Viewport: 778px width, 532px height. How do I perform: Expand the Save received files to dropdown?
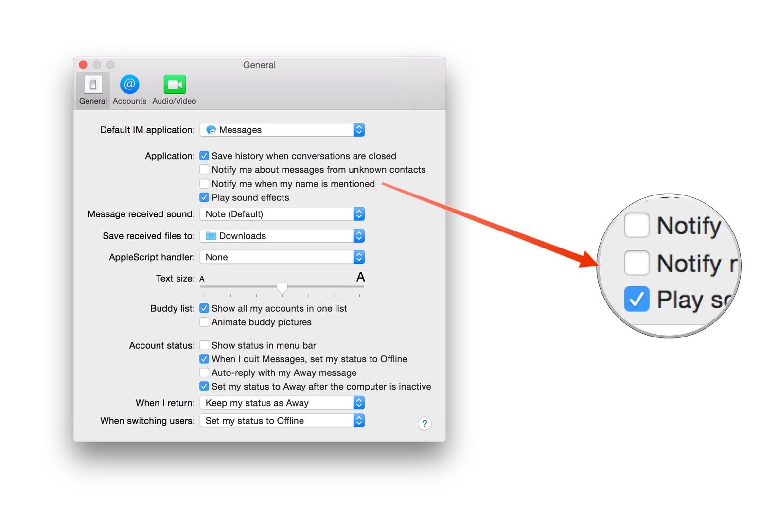click(282, 236)
